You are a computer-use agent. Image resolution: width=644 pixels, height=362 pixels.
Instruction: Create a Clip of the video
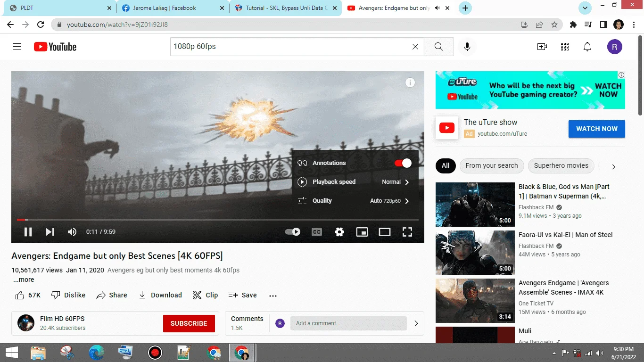tap(206, 295)
